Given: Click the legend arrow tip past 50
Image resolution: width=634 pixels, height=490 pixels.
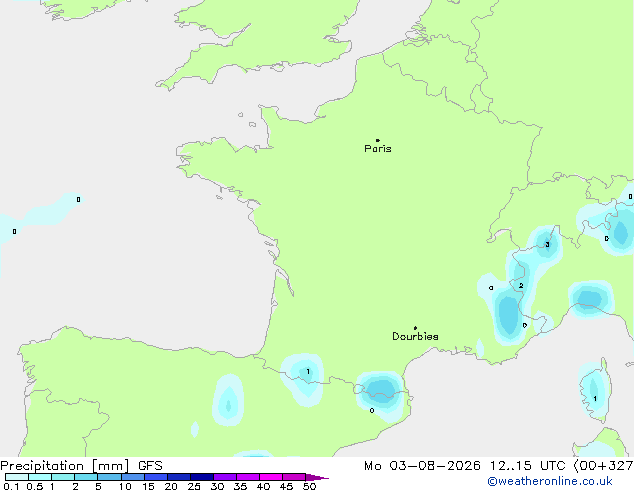Looking at the screenshot, I should (317, 477).
